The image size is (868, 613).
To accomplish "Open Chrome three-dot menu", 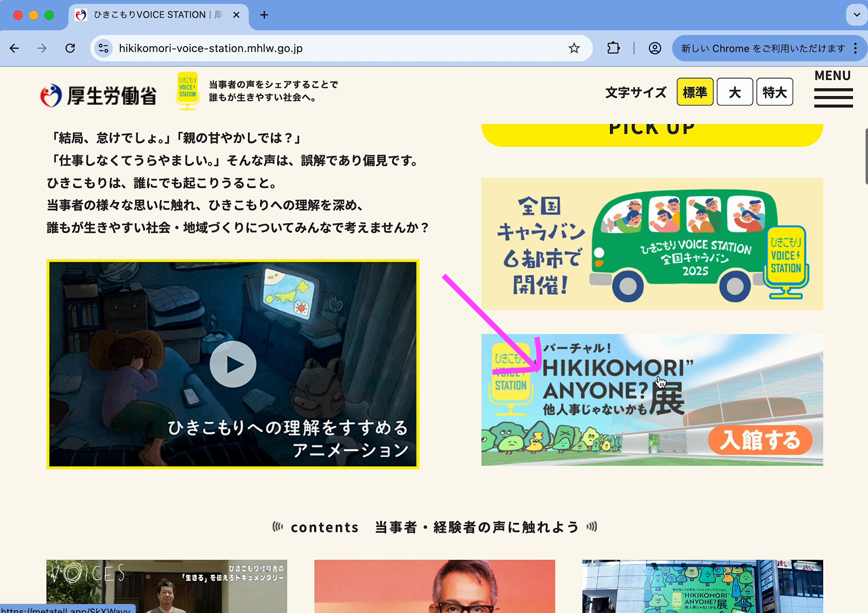I will pyautogui.click(x=855, y=48).
